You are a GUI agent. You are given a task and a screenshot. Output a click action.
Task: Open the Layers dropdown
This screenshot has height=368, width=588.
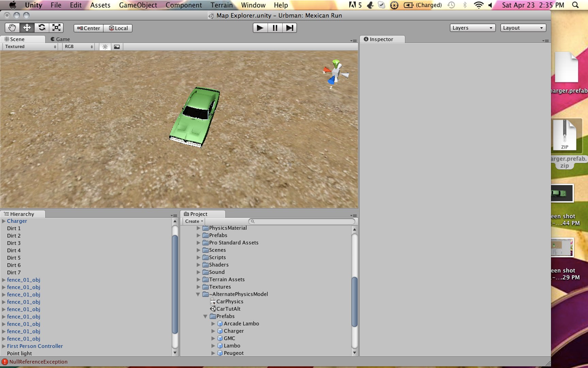click(472, 28)
